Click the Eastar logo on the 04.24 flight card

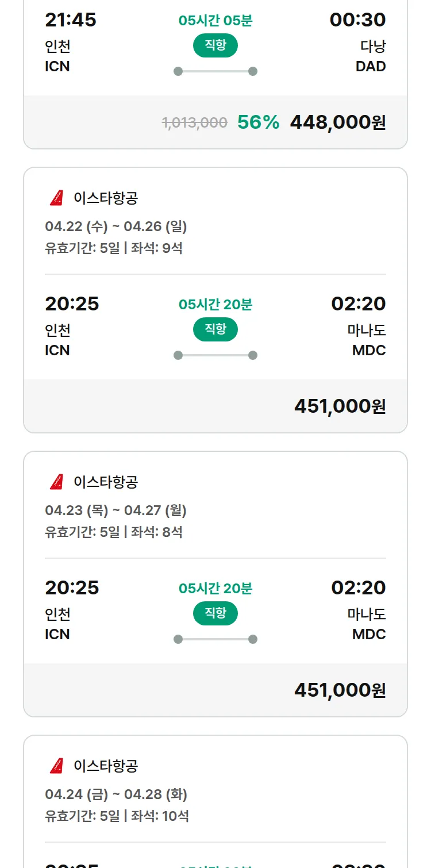(x=56, y=766)
